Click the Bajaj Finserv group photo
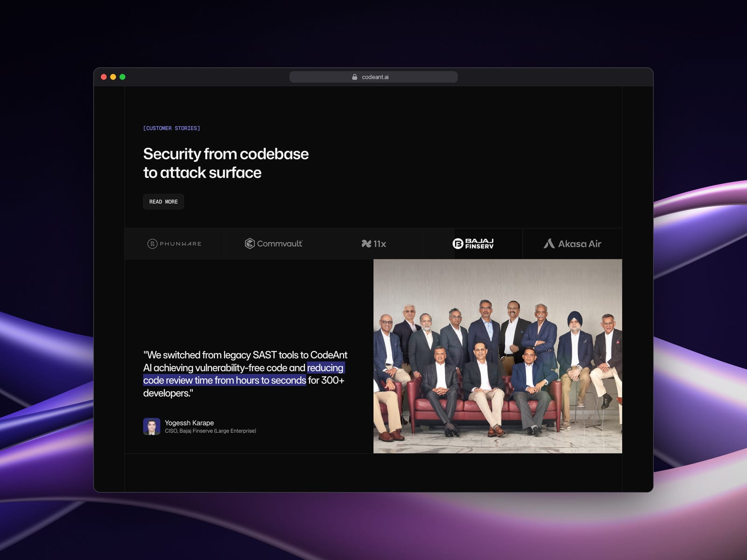This screenshot has height=560, width=747. (498, 356)
